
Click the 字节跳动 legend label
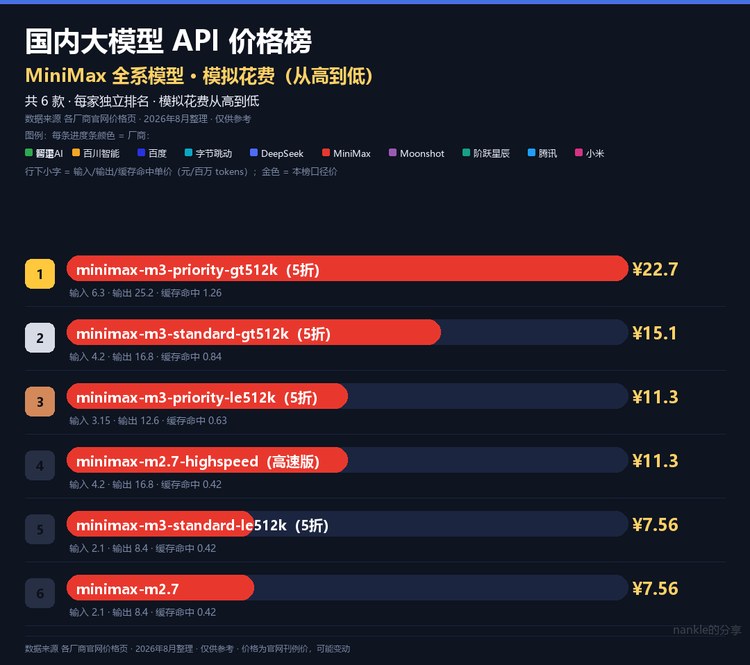(214, 154)
